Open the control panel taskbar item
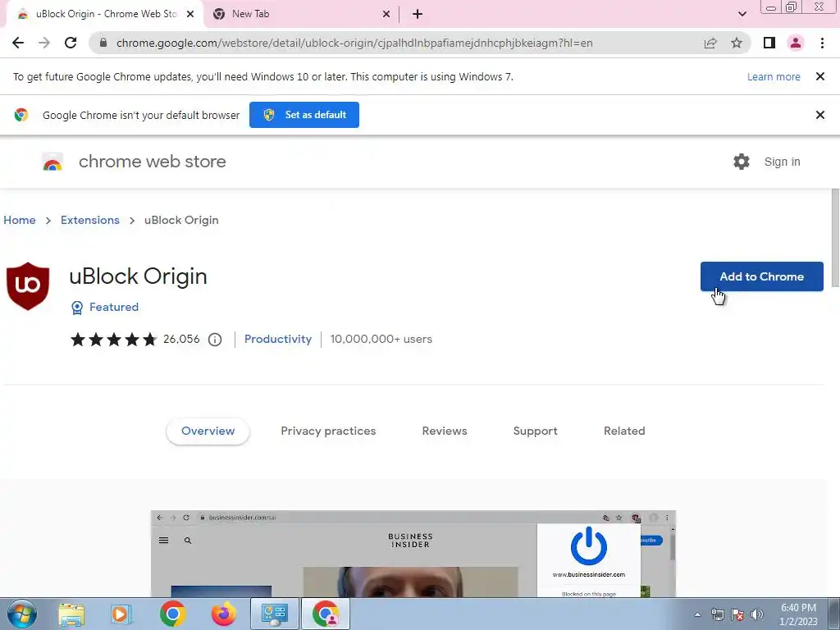 274,614
